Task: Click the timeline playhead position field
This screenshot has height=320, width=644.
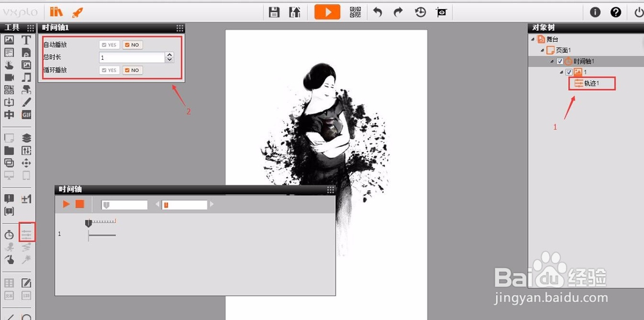Action: click(124, 205)
